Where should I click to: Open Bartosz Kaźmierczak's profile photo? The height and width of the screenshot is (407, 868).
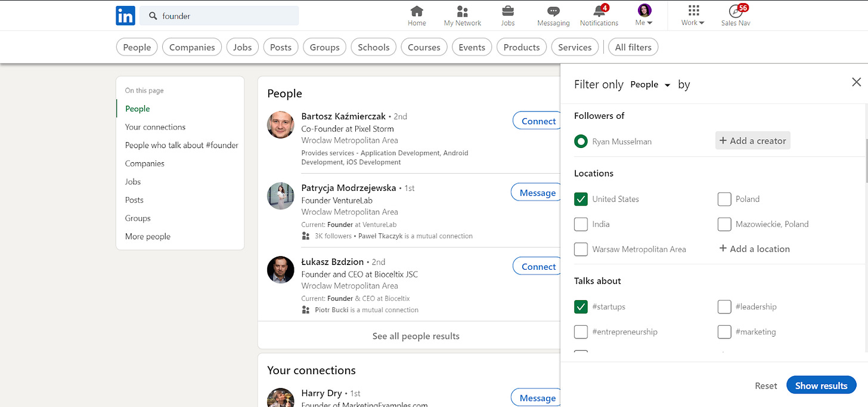[x=280, y=124]
